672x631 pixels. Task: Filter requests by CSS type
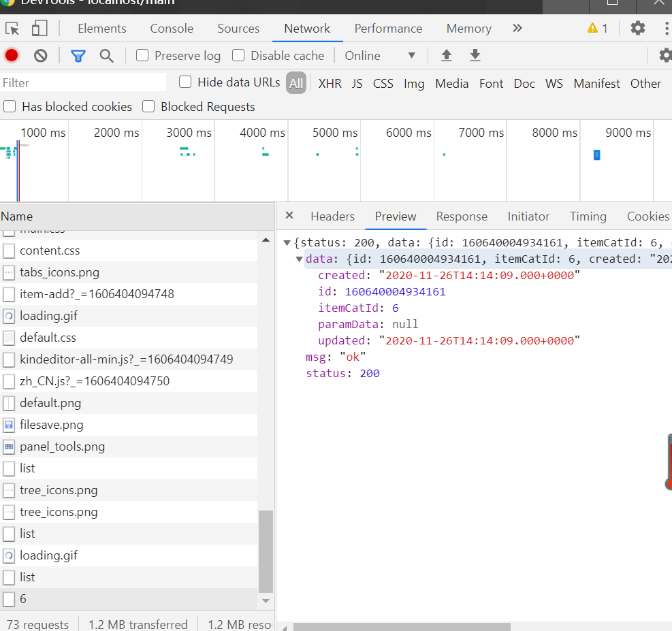tap(383, 84)
